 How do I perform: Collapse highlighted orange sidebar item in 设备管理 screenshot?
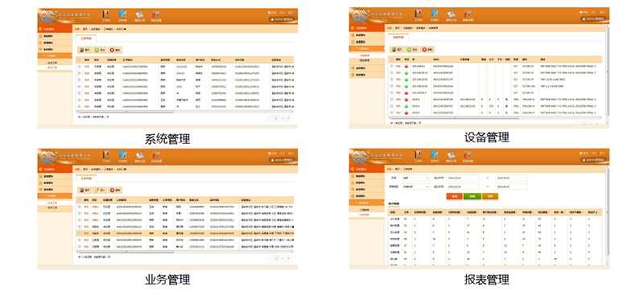pos(367,48)
